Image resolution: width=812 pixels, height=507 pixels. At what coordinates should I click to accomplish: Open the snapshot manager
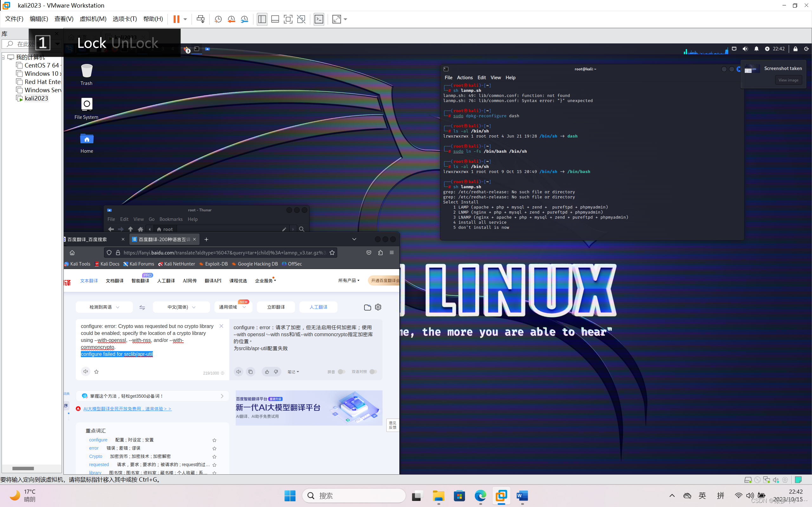(244, 19)
